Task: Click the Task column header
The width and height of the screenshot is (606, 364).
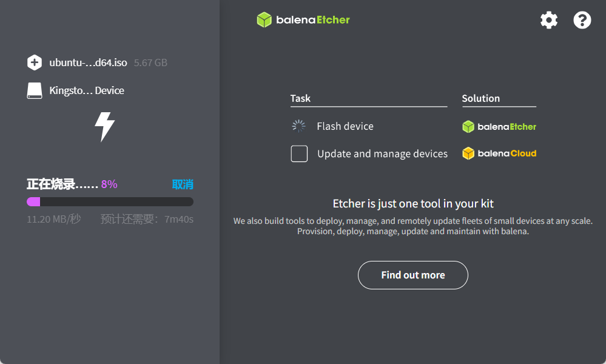Action: point(300,98)
